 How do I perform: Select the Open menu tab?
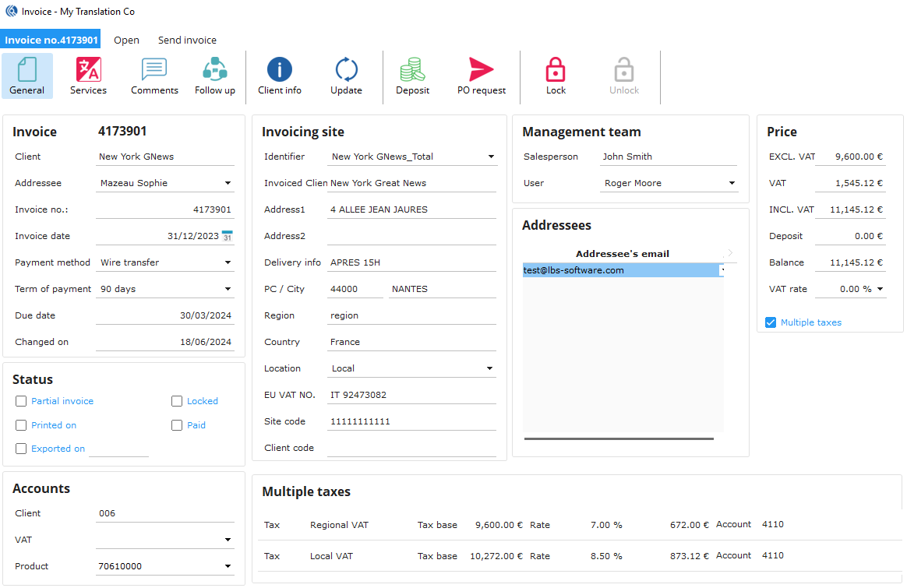[126, 40]
